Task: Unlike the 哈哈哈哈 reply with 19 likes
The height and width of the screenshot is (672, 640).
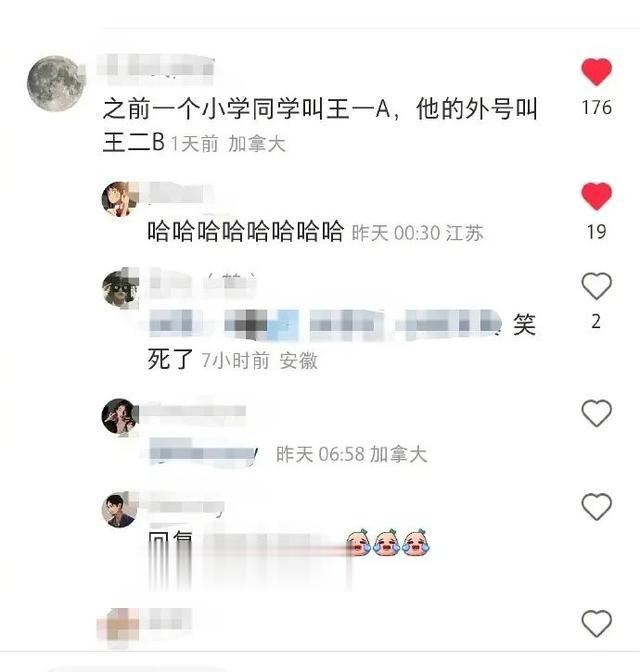Action: click(x=596, y=196)
